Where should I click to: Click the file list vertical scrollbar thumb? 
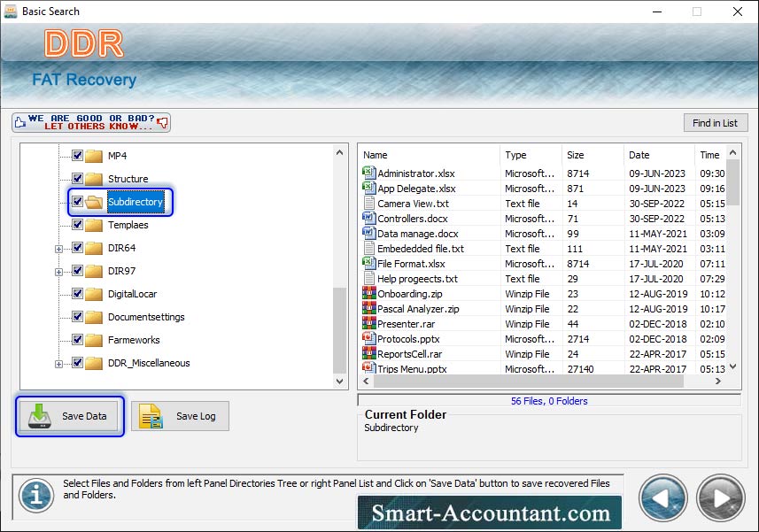pos(732,183)
